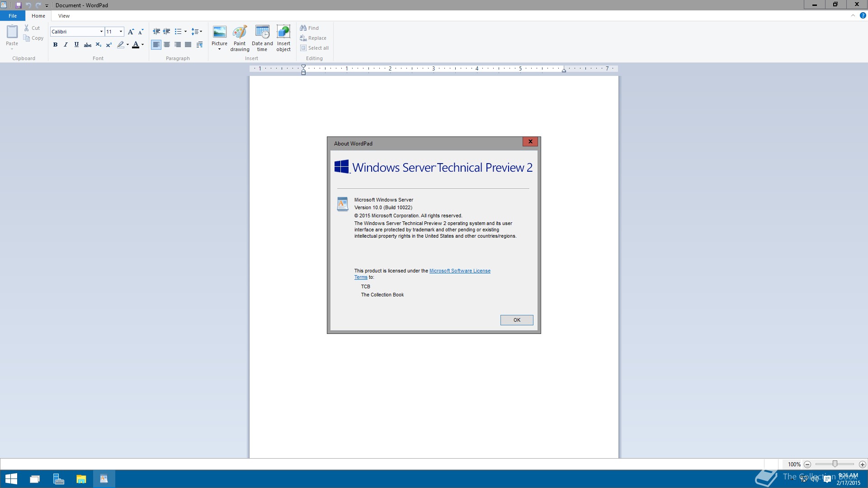Click Redo in quick access toolbar

tap(38, 5)
